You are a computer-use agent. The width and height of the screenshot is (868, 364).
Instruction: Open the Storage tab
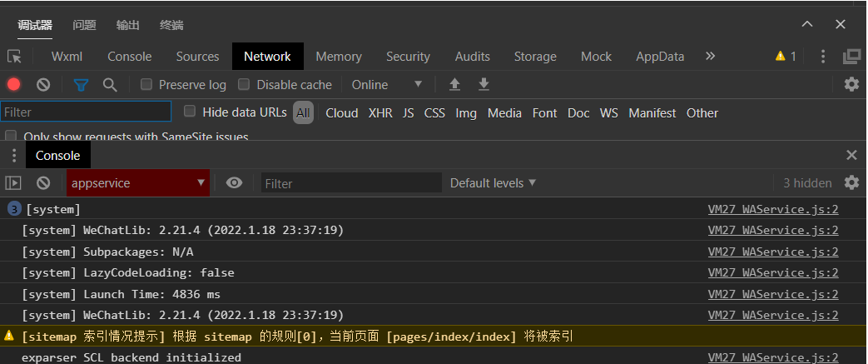click(535, 57)
